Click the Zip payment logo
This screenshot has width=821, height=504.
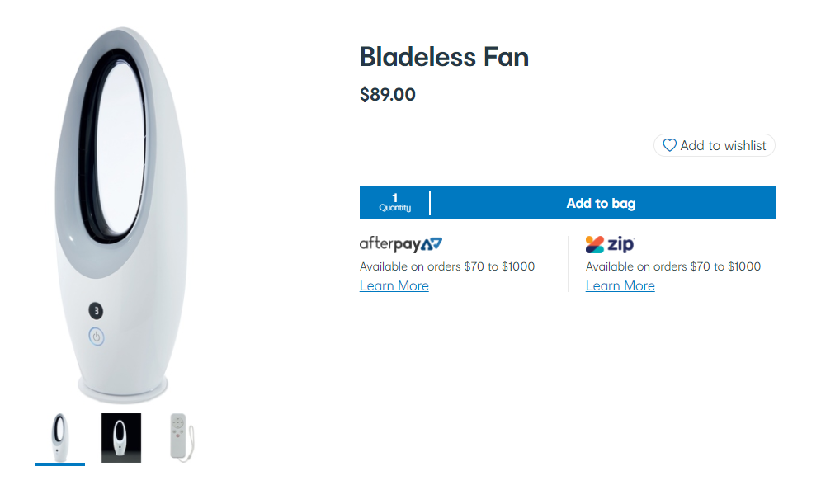(x=611, y=244)
